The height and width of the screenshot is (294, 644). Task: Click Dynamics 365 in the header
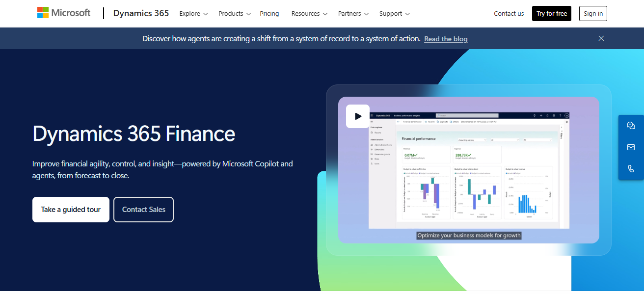click(x=141, y=13)
